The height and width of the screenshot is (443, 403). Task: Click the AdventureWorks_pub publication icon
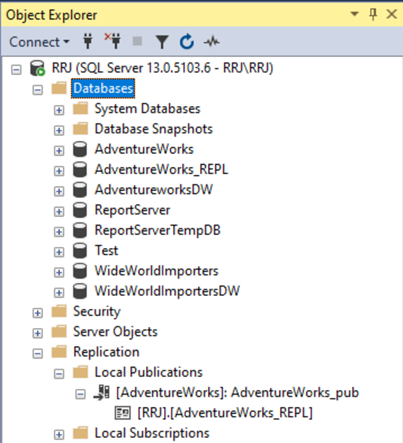coord(102,393)
